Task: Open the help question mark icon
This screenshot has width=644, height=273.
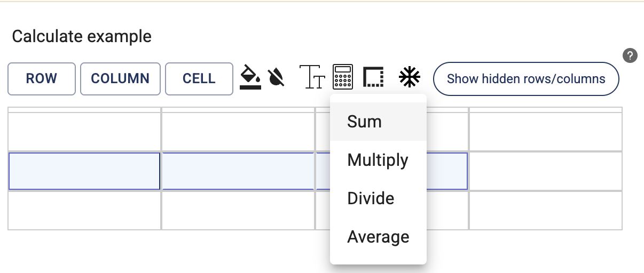Action: click(x=630, y=55)
